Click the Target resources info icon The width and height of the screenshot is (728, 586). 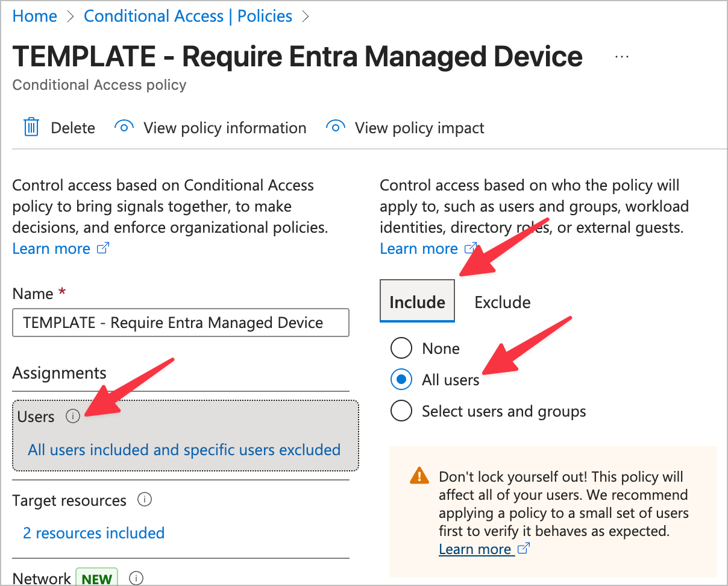[x=145, y=500]
